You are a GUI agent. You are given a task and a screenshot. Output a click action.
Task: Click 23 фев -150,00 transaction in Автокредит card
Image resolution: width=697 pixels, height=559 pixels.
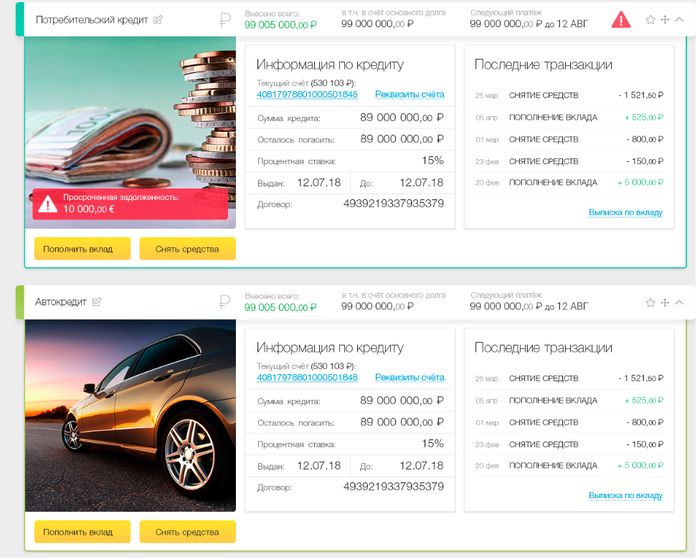(x=569, y=444)
